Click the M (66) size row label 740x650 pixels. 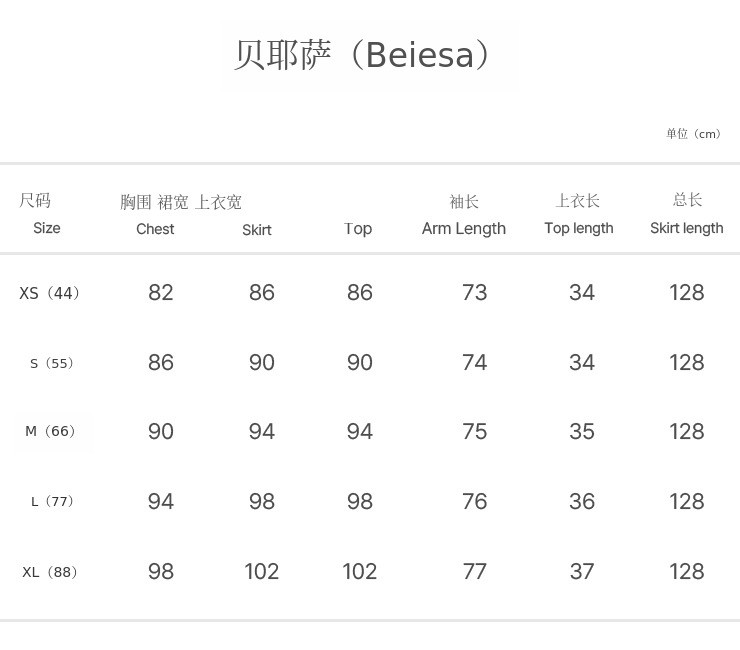pos(51,431)
